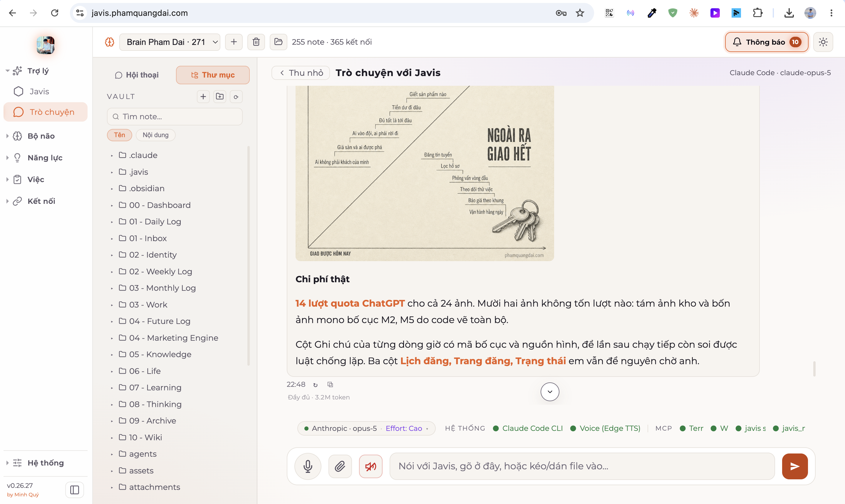Jump to the bottom of the chat
The width and height of the screenshot is (845, 504).
(x=550, y=392)
